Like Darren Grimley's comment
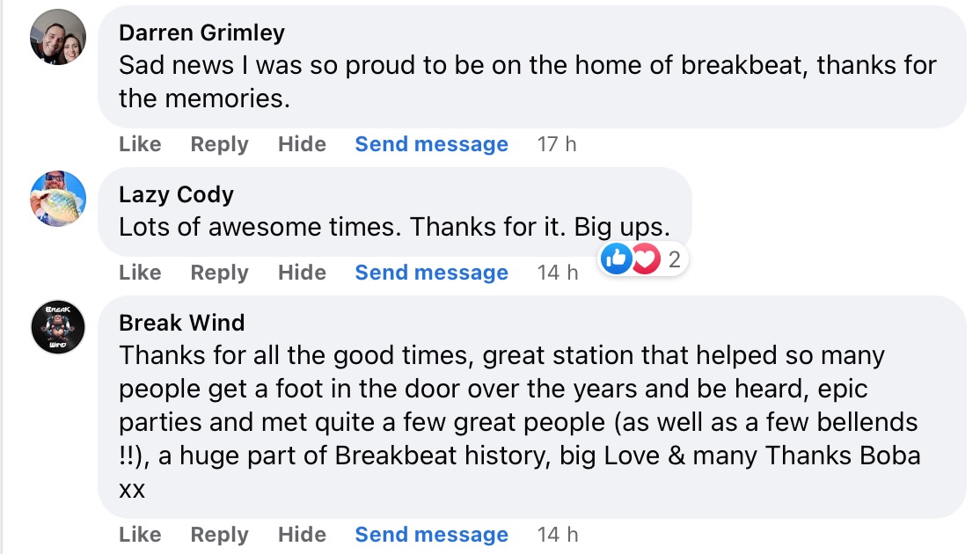The image size is (980, 554). click(140, 144)
